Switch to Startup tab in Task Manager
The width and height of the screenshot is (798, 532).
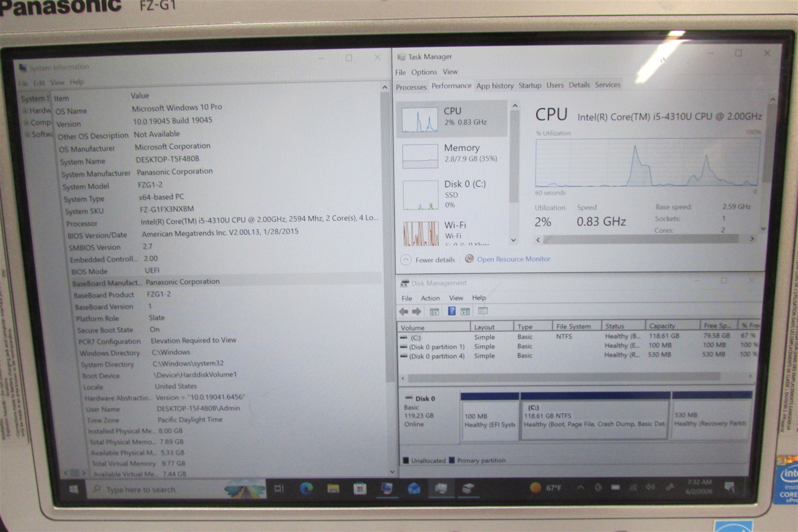pyautogui.click(x=530, y=85)
